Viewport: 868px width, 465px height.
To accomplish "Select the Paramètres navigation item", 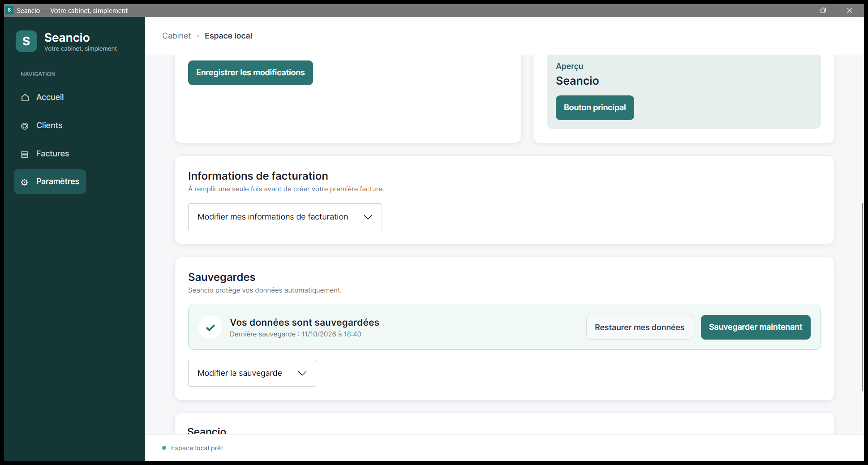I will pos(50,181).
